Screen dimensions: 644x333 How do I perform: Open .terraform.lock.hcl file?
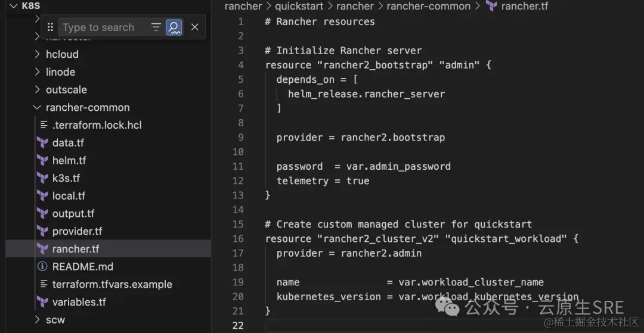coord(97,125)
